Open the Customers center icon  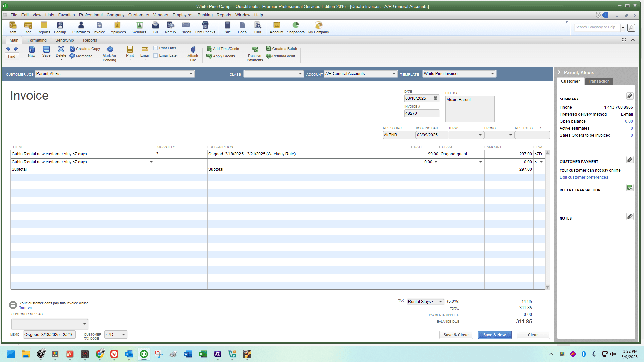[81, 27]
